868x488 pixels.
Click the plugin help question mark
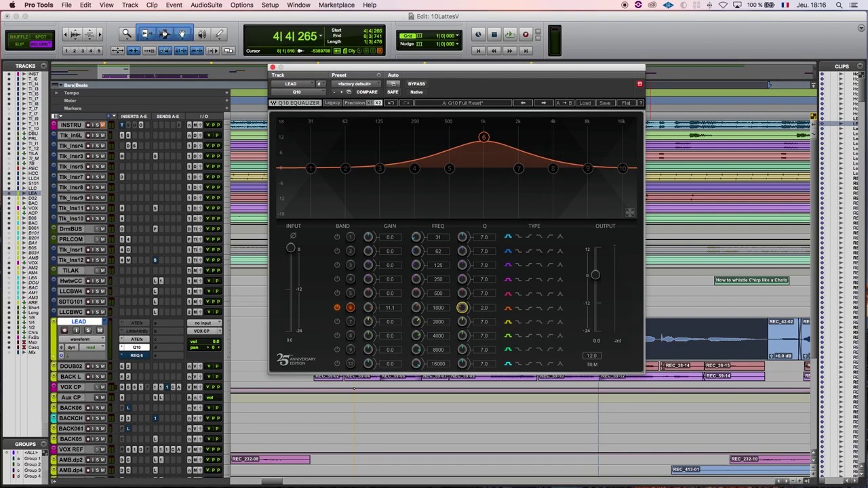(x=640, y=103)
